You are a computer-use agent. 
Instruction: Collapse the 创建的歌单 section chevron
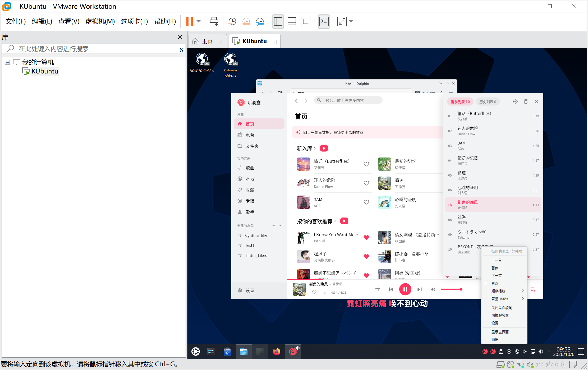click(x=280, y=226)
